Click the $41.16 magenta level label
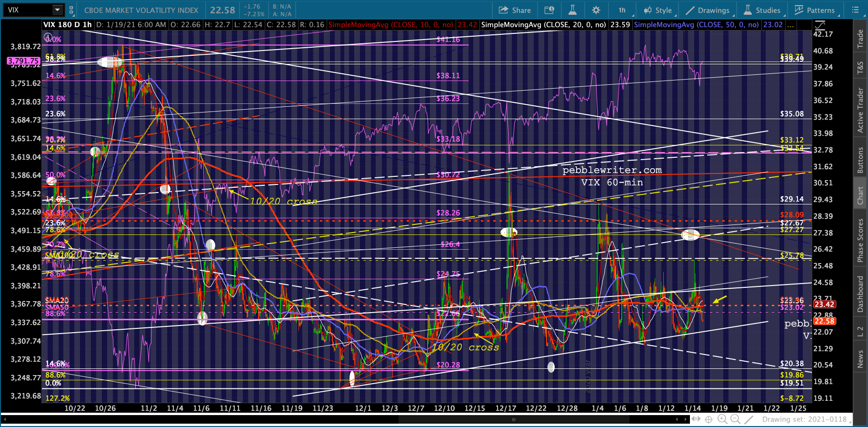Viewport: 868px width, 427px height. click(x=448, y=40)
